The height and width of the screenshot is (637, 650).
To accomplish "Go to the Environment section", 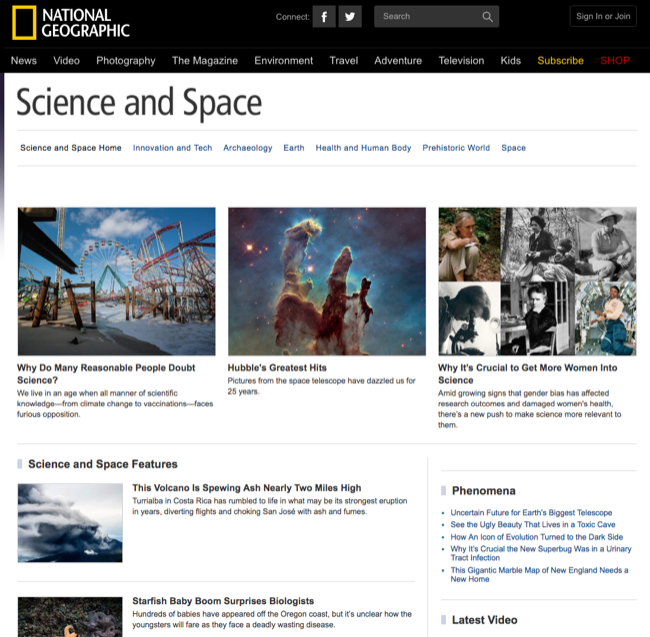I will click(284, 61).
